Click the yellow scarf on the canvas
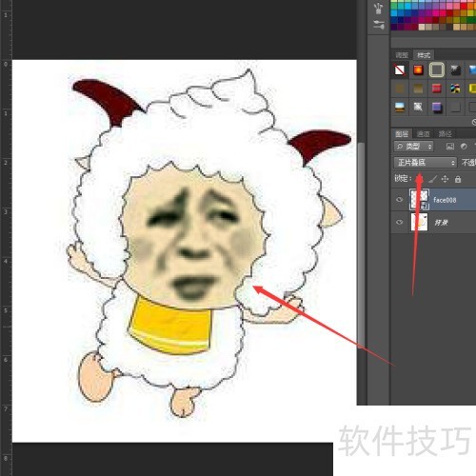Screen dimensions: 476x476 point(170,326)
